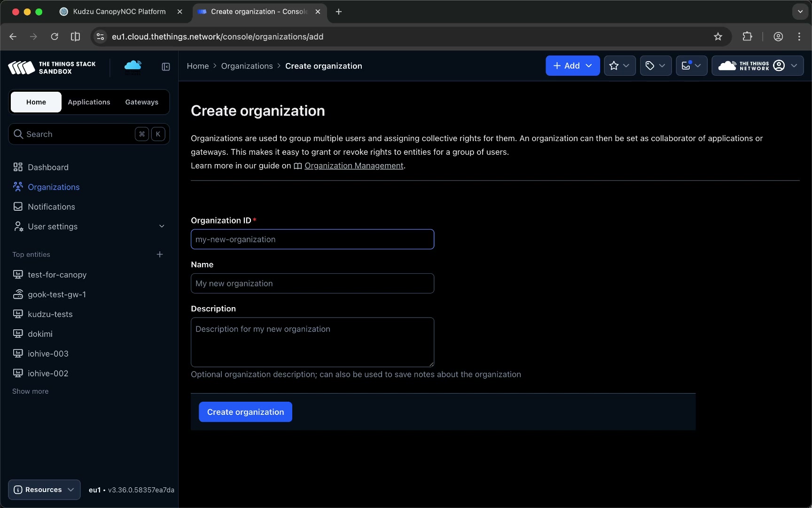Bookmark this page with the star icon
Screen dimensions: 812x508
[x=718, y=37]
